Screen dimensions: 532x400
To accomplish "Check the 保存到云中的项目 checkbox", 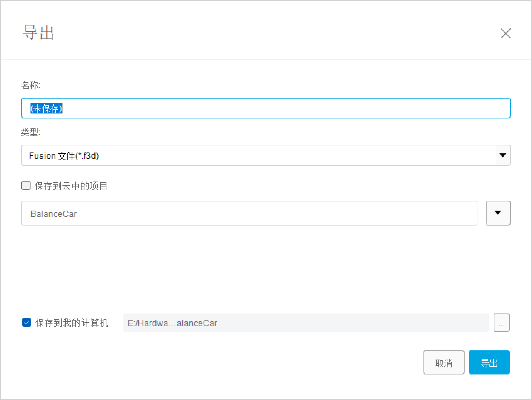I will click(x=26, y=185).
